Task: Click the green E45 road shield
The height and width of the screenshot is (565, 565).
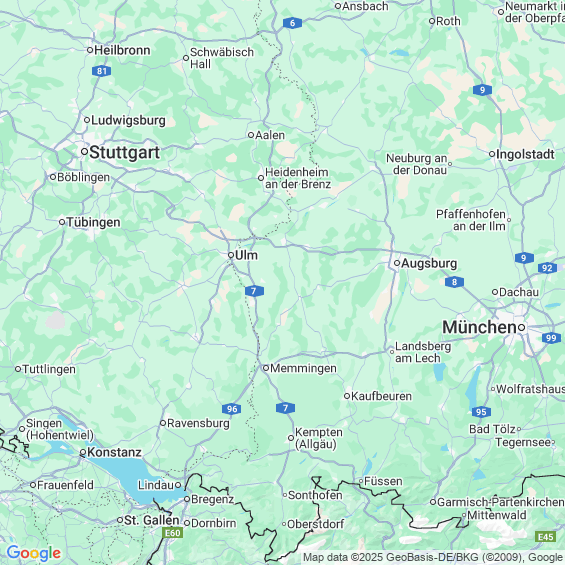Action: tap(546, 537)
